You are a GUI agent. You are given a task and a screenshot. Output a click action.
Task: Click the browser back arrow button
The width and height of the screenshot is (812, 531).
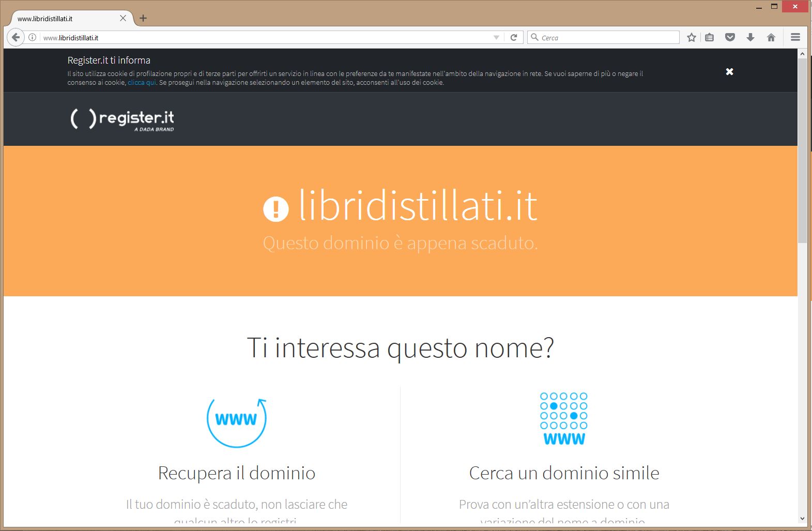[x=16, y=37]
